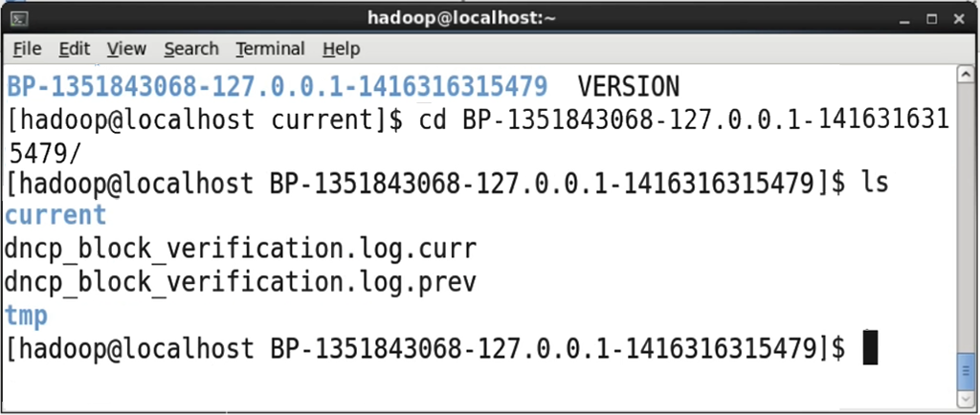Screen dimensions: 980x415
Task: Click dncp_block_verification.log.curr file name
Action: 240,250
